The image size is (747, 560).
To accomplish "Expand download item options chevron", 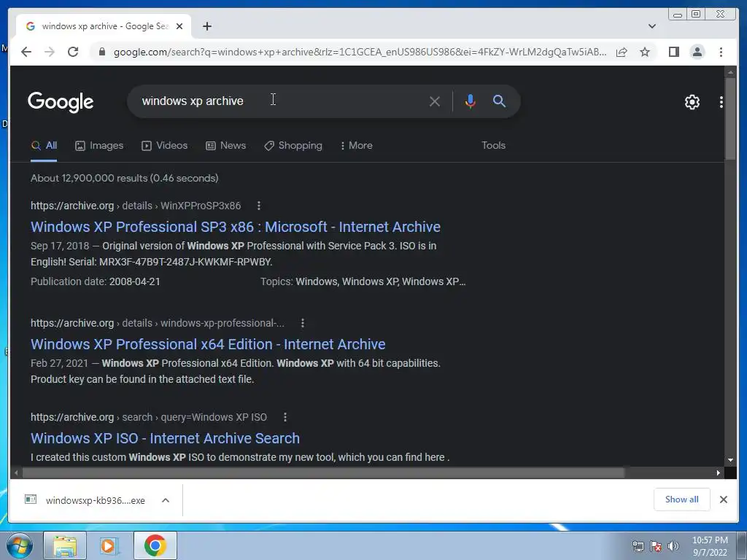I will click(166, 500).
